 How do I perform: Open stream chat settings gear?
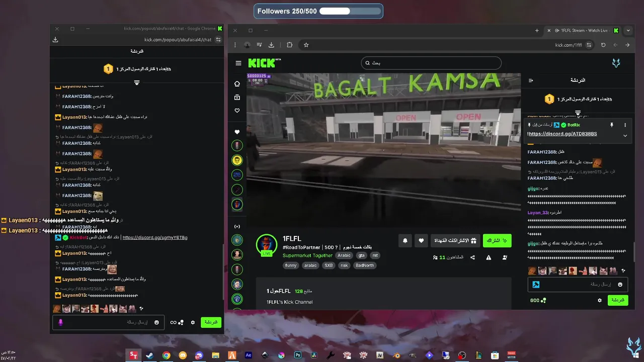599,300
